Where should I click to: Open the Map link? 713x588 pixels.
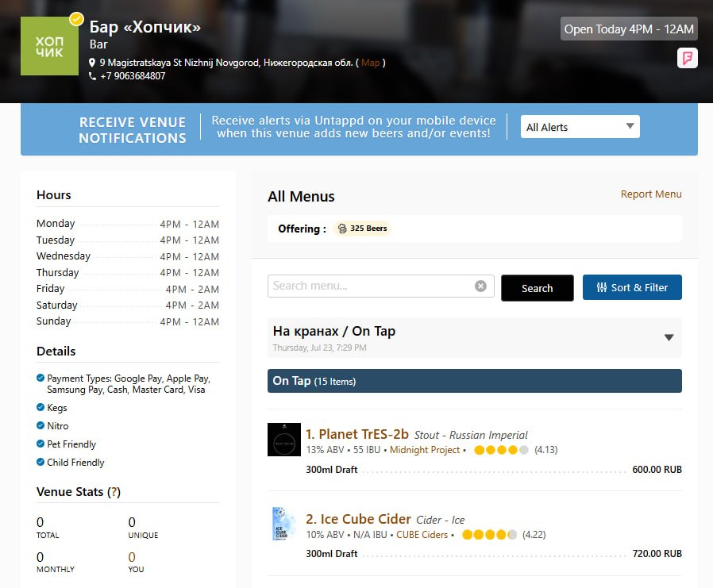(370, 63)
